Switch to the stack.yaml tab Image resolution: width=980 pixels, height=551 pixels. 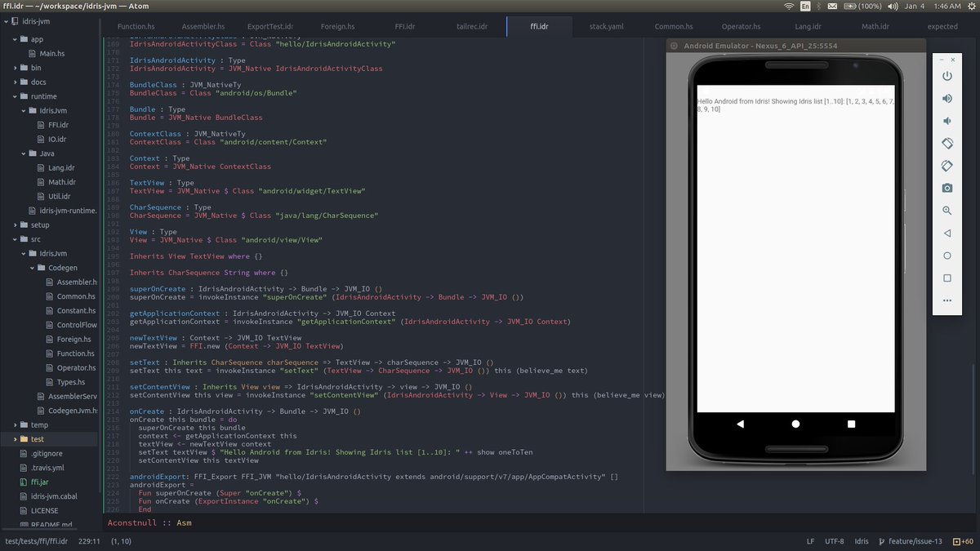(x=606, y=25)
